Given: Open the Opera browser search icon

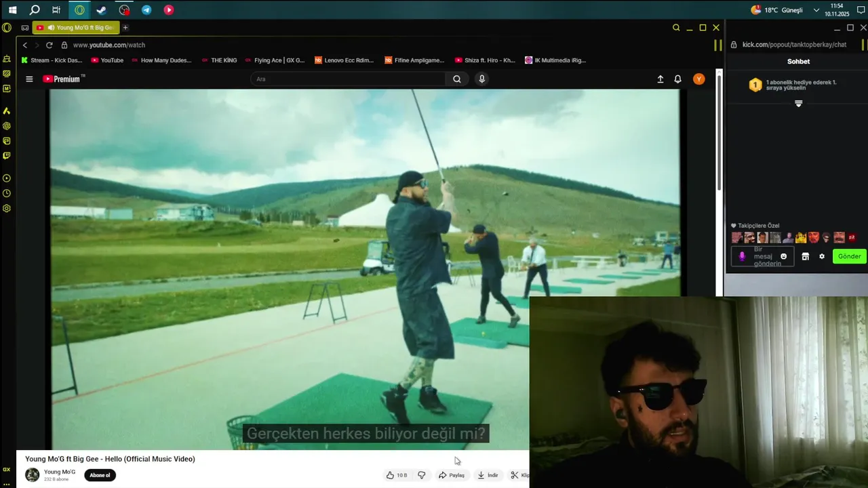Looking at the screenshot, I should (x=676, y=28).
